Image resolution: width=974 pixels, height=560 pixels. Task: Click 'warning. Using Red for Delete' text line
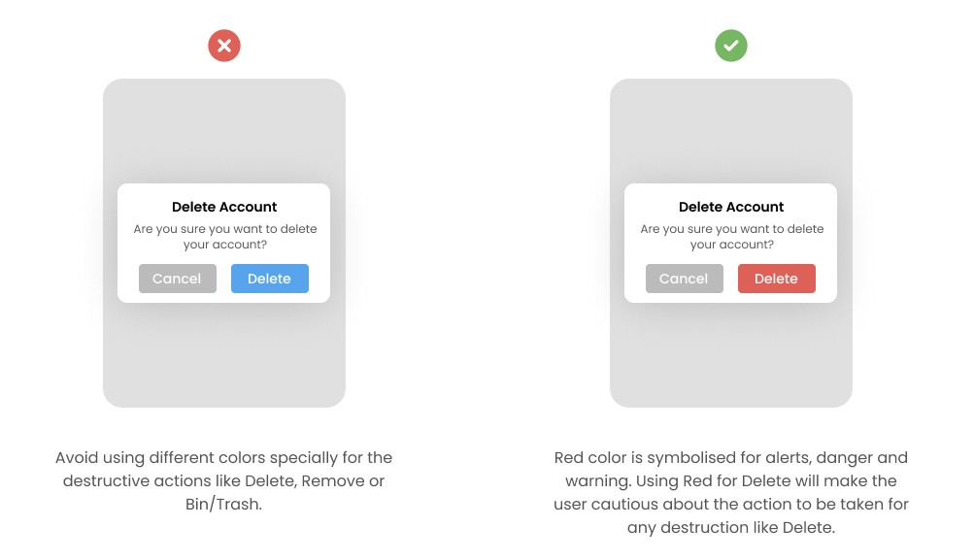click(731, 481)
